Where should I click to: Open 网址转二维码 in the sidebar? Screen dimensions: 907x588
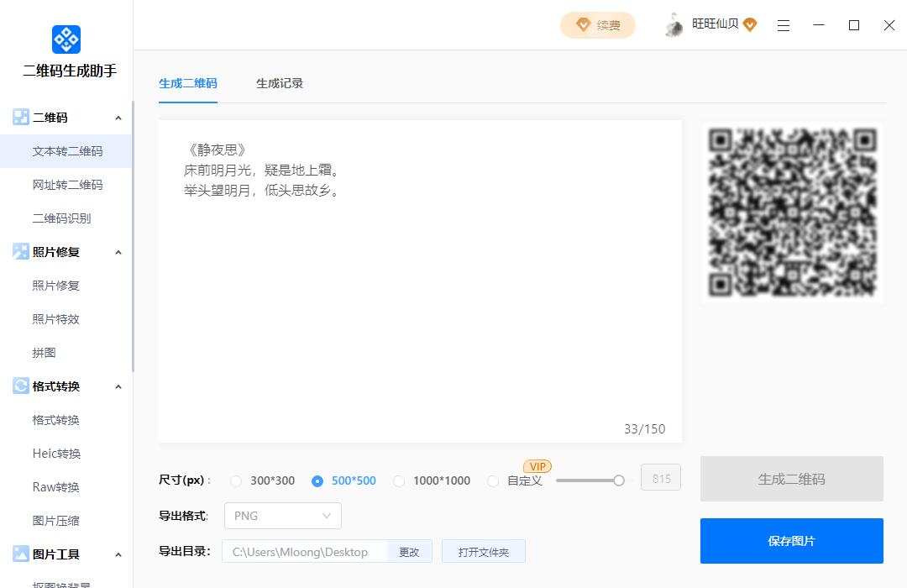(66, 185)
